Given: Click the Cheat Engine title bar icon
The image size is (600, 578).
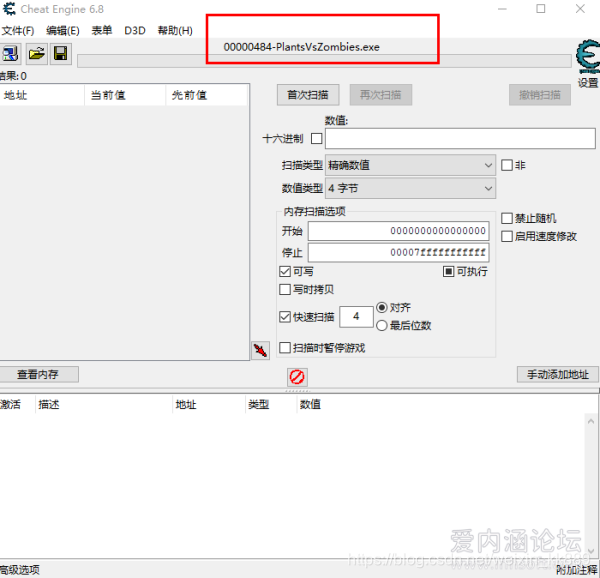Looking at the screenshot, I should point(9,9).
